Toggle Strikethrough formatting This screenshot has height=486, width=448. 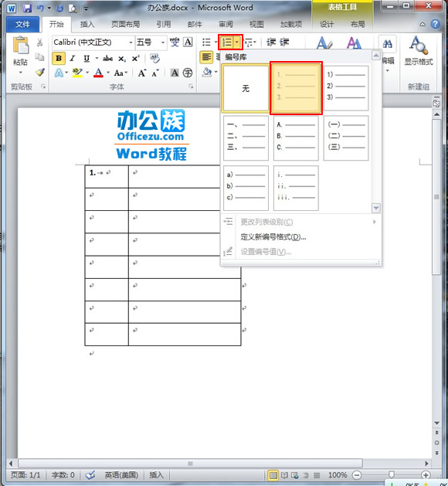(x=108, y=58)
